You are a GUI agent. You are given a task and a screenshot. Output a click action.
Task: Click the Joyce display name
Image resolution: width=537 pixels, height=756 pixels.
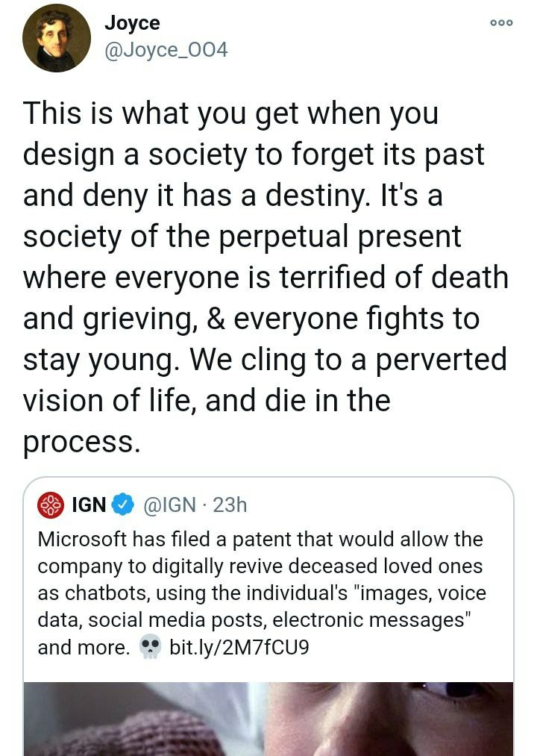(x=131, y=23)
